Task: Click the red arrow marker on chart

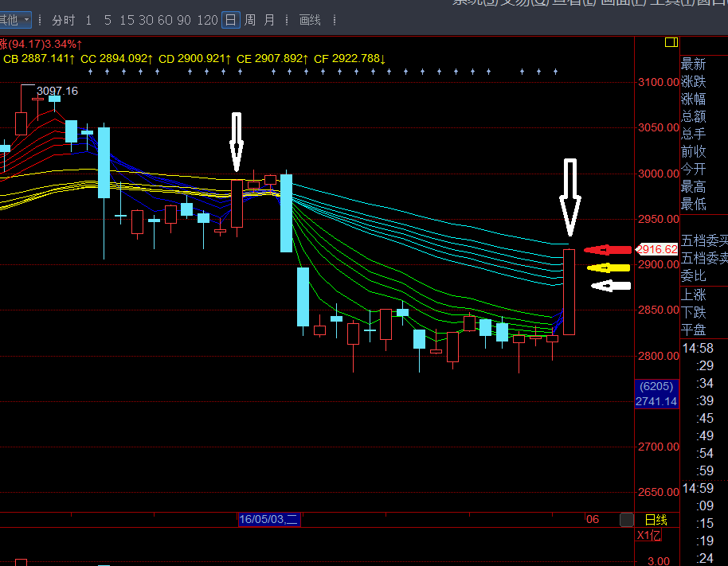Action: coord(608,250)
